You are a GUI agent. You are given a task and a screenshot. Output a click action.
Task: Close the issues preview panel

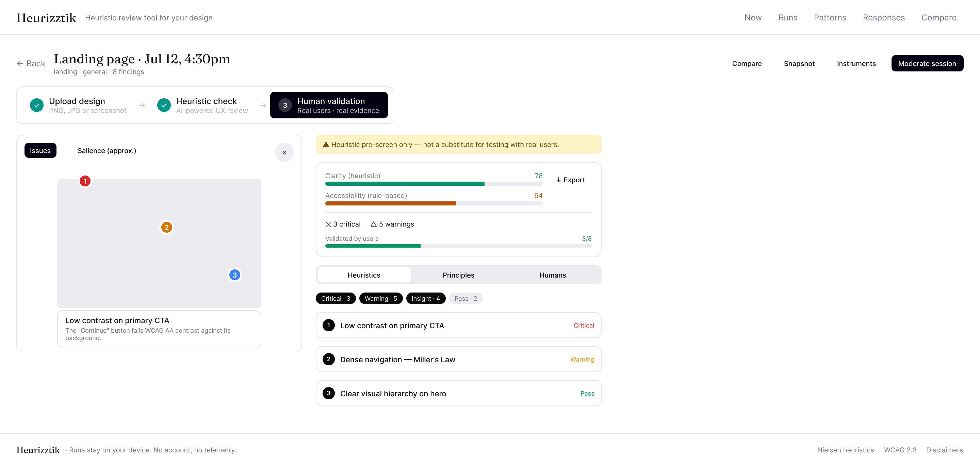pos(284,152)
